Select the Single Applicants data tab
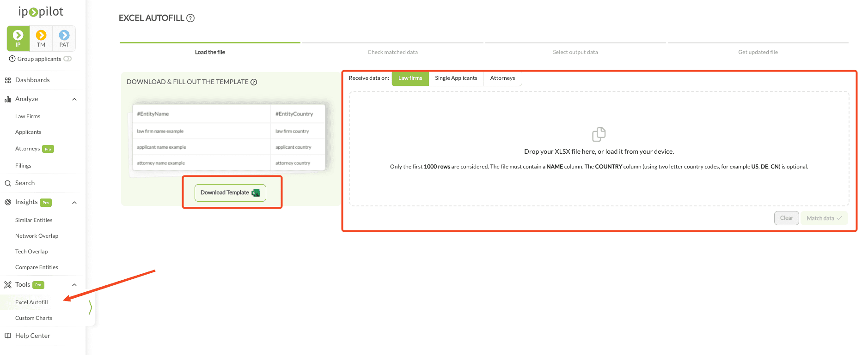Viewport: 868px width, 355px height. (456, 78)
